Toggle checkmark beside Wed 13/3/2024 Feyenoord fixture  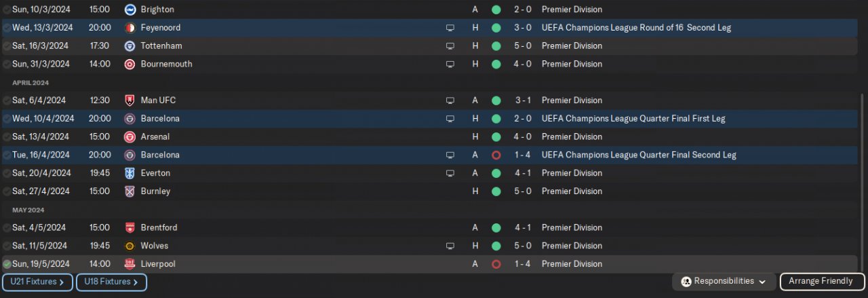7,28
